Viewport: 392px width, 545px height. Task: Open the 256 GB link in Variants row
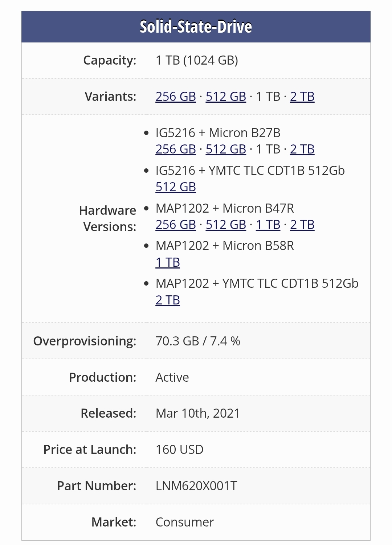tap(176, 97)
